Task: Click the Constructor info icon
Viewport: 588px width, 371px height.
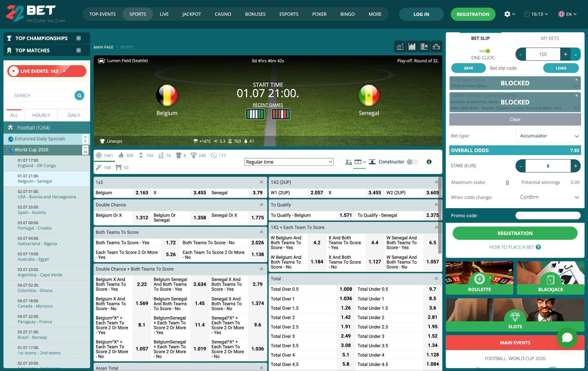Action: click(429, 162)
